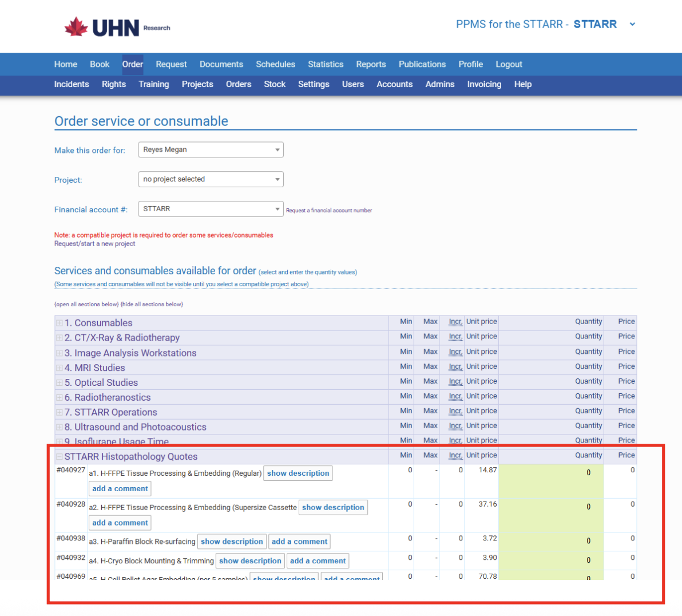Open the Reports menu
682x616 pixels.
(371, 65)
